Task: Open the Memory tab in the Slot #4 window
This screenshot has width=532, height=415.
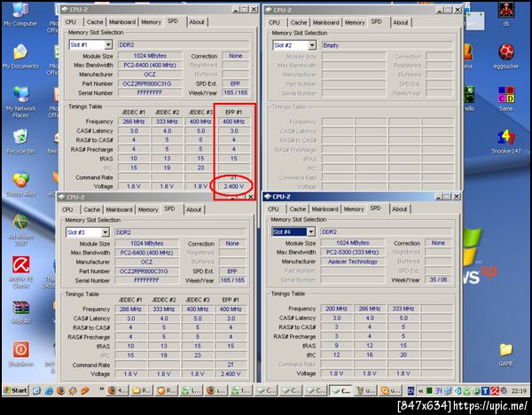Action: [x=354, y=209]
